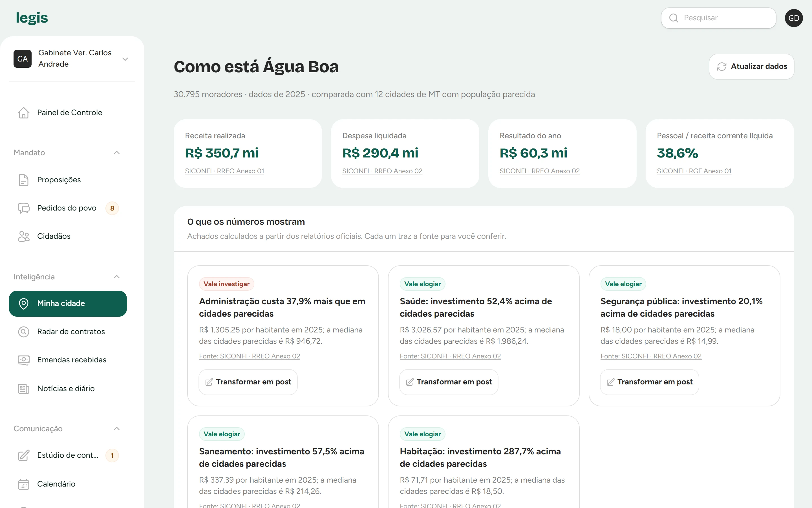812x508 pixels.
Task: Click the Pesquisar search field
Action: [718, 18]
